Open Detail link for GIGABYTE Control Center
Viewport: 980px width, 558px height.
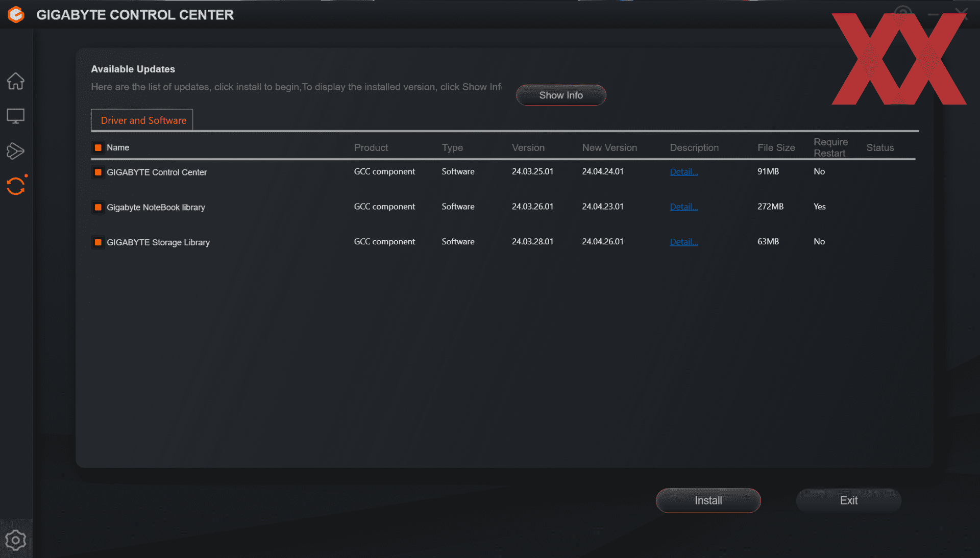click(683, 172)
